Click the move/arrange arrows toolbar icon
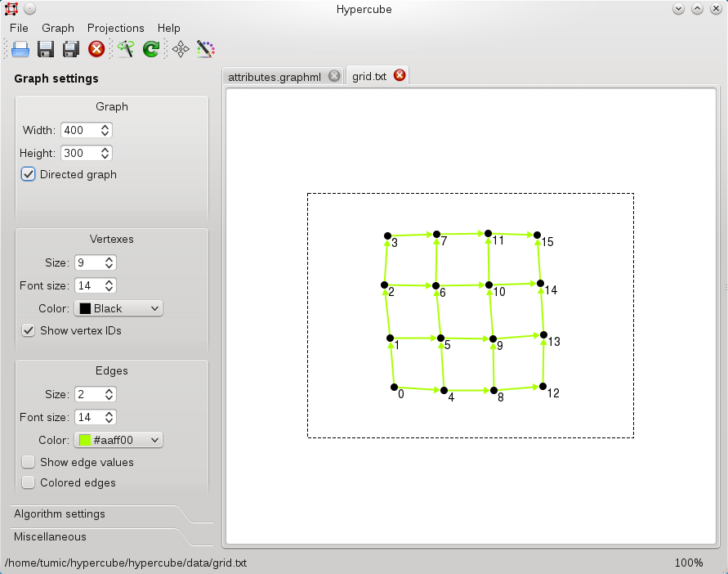The height and width of the screenshot is (574, 728). click(181, 49)
